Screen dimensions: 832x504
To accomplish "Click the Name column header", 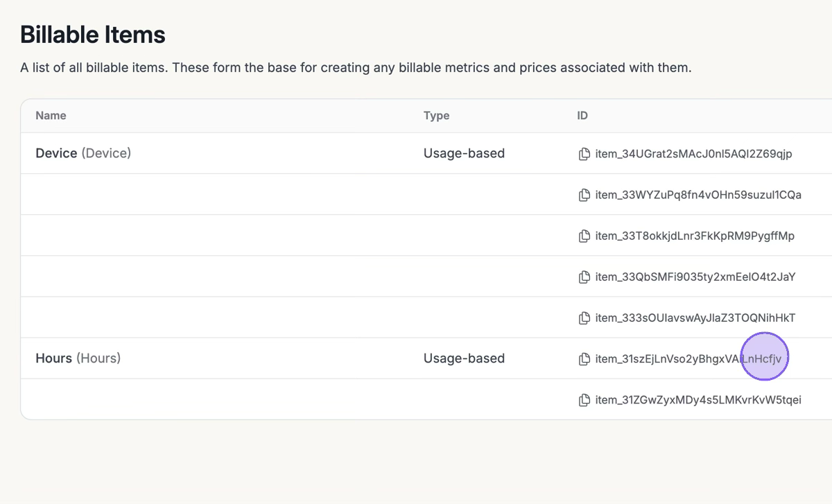I will (x=51, y=116).
